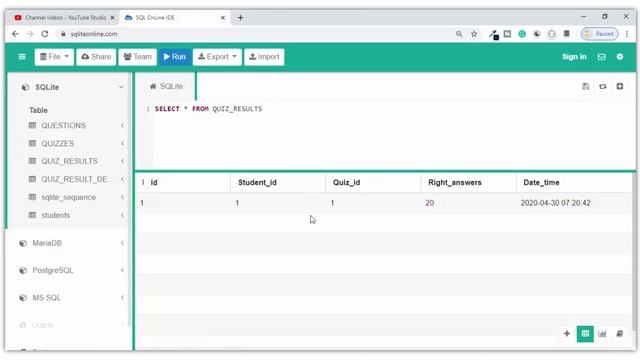Select the QUESTIONS table
Image resolution: width=640 pixels, height=360 pixels.
pos(63,125)
